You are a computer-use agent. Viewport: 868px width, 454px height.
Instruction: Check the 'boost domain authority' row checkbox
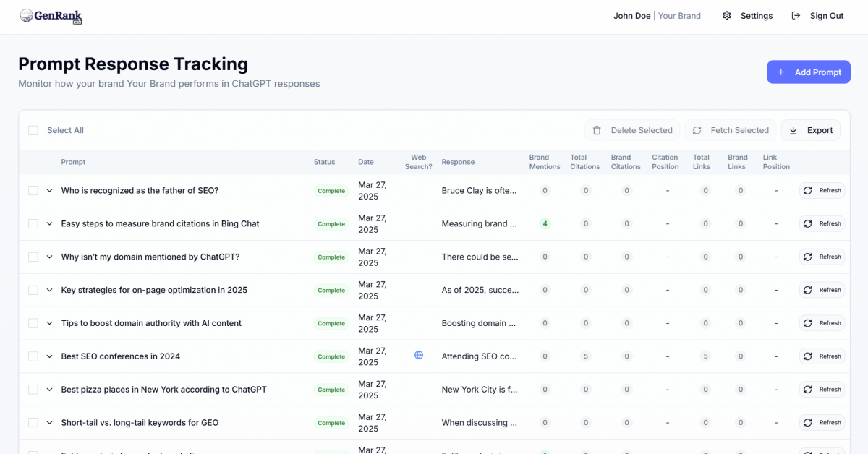tap(33, 323)
